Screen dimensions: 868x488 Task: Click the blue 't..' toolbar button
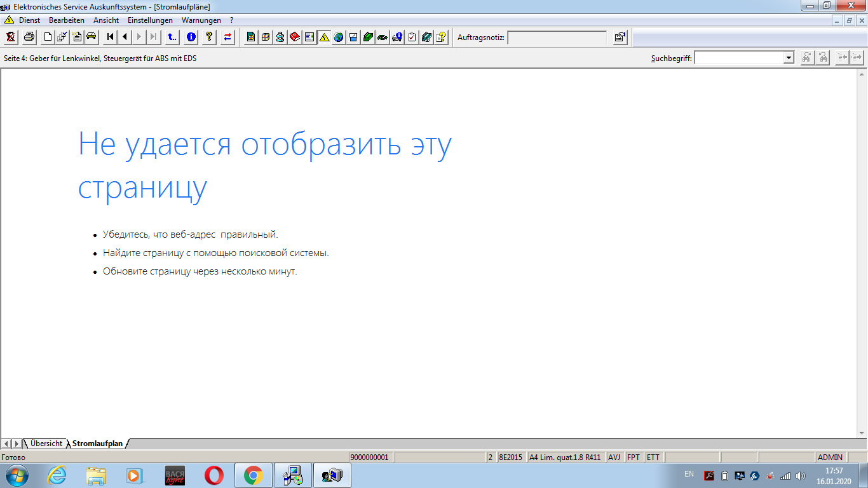[x=172, y=37]
